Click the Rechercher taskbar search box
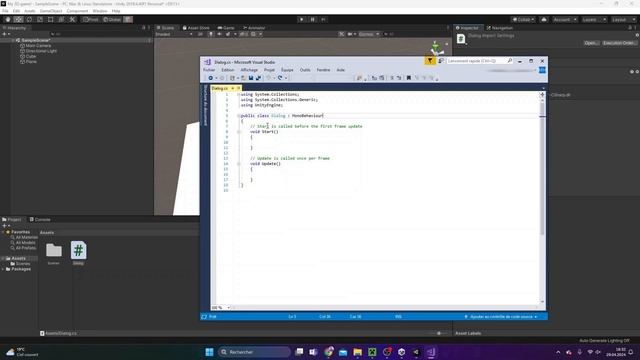The width and height of the screenshot is (640, 360). click(254, 352)
